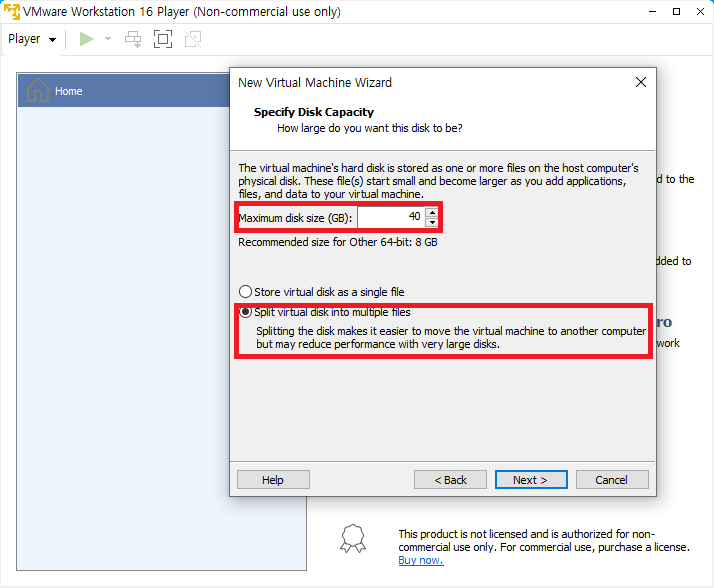The height and width of the screenshot is (588, 714).
Task: Click the green Power On play icon
Action: click(x=86, y=39)
